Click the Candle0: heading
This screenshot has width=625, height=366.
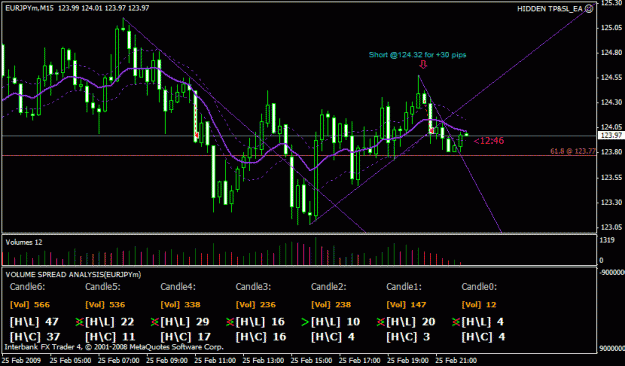(x=479, y=286)
